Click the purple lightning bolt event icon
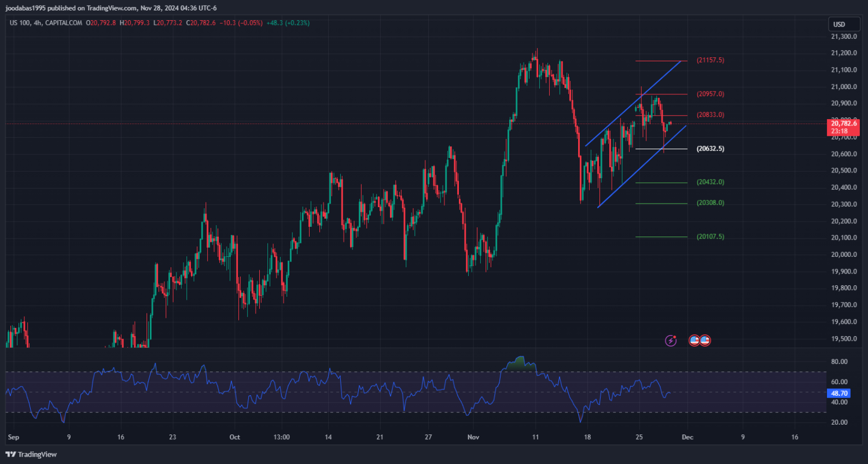The width and height of the screenshot is (868, 464). [671, 340]
